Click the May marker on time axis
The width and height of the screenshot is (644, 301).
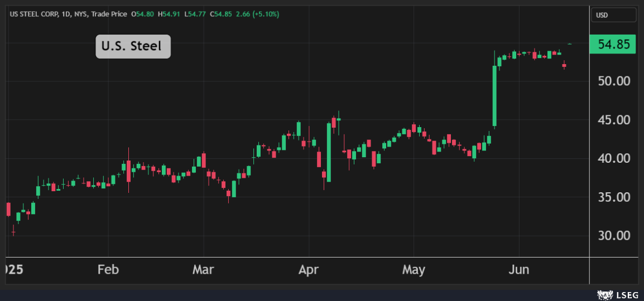point(414,270)
